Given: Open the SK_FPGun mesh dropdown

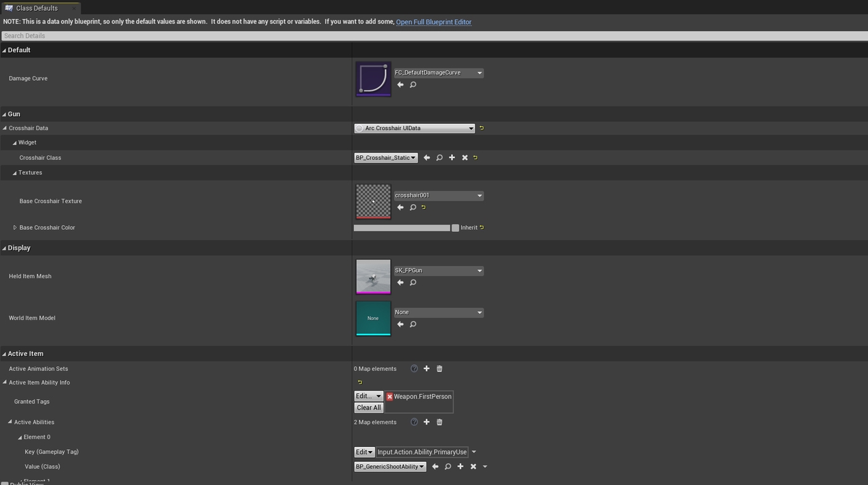Looking at the screenshot, I should [439, 271].
